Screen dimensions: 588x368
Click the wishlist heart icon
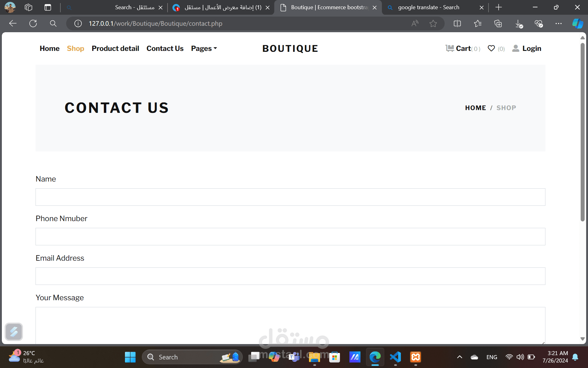coord(491,48)
